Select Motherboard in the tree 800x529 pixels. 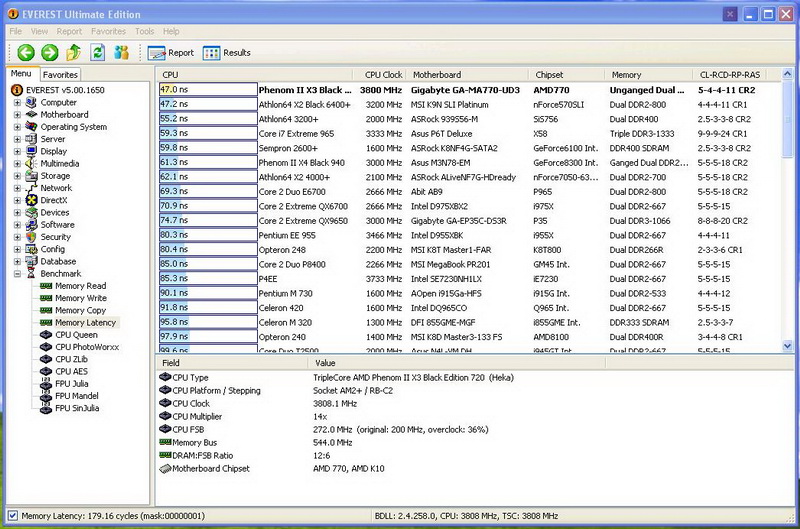pos(64,114)
